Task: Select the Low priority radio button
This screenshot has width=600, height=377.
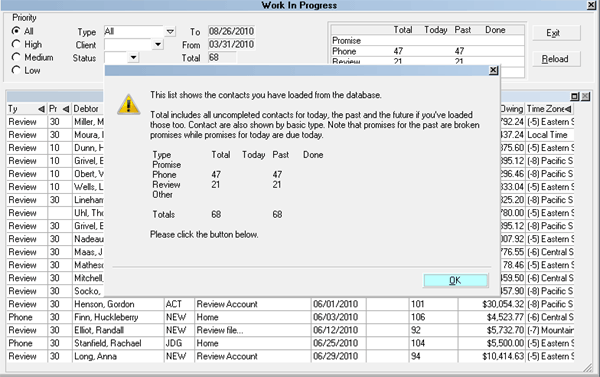Action: pyautogui.click(x=16, y=70)
